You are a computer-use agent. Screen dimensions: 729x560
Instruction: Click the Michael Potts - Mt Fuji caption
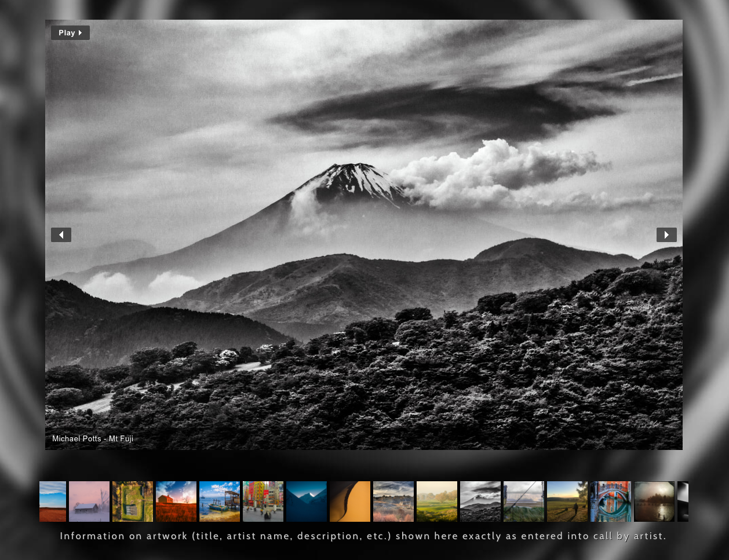[x=92, y=439]
